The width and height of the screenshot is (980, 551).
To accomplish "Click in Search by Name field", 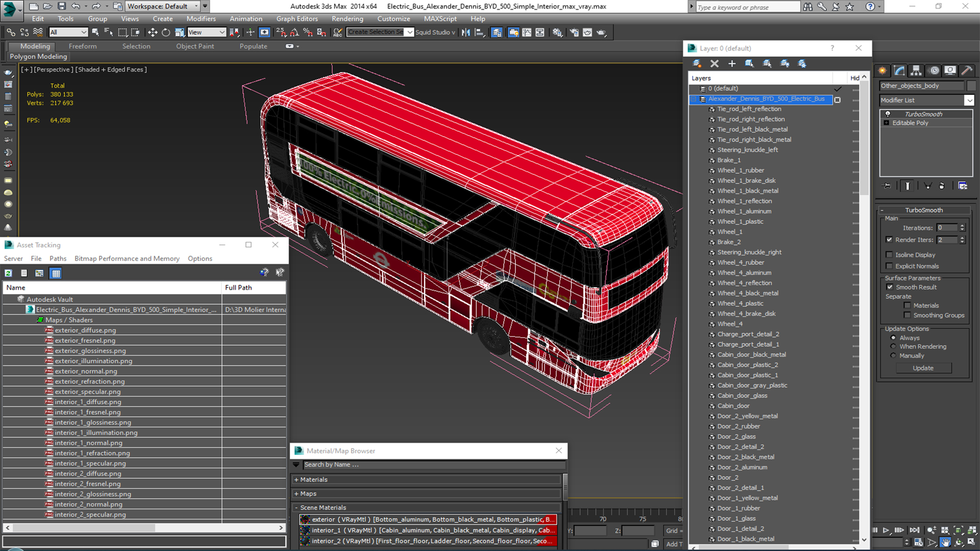I will pyautogui.click(x=434, y=465).
